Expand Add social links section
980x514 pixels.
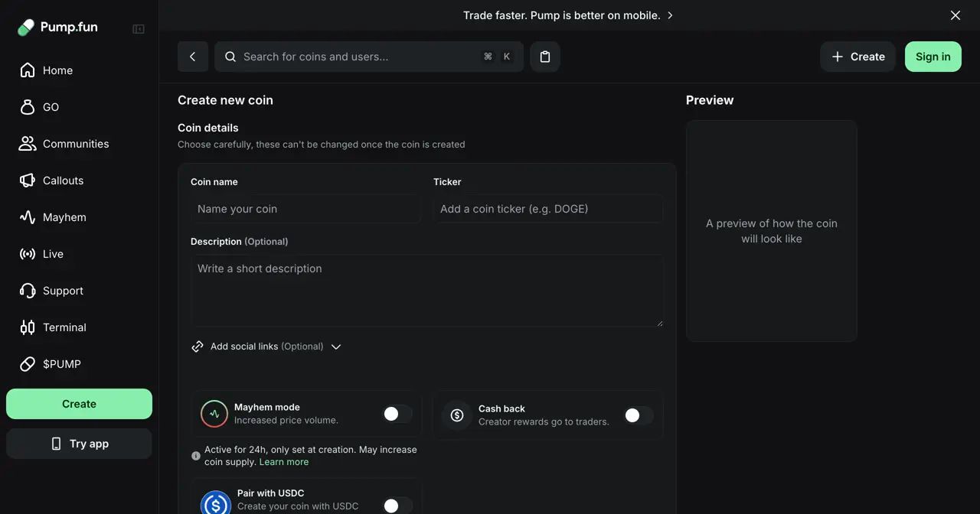point(266,346)
